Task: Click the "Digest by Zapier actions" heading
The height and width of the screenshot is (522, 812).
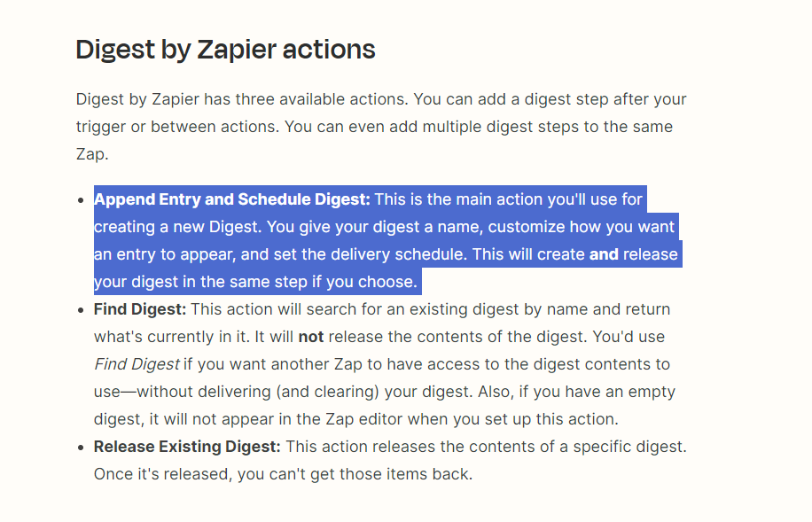Action: [x=225, y=50]
